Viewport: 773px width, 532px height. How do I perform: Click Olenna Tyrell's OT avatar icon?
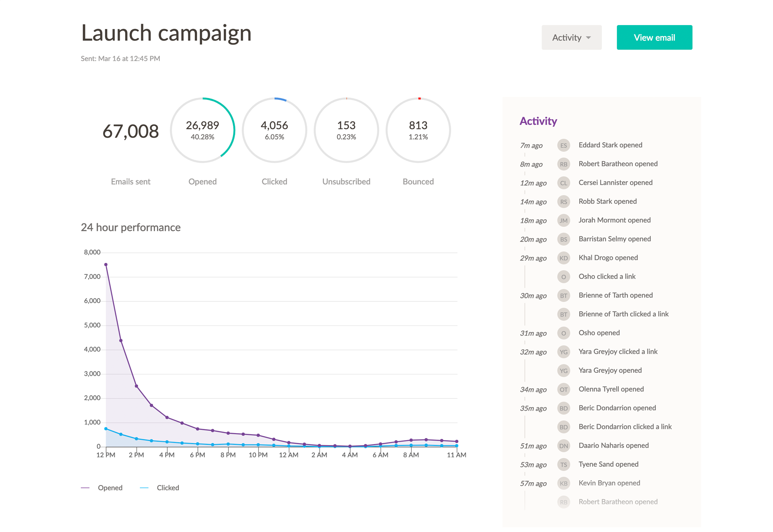tap(564, 389)
